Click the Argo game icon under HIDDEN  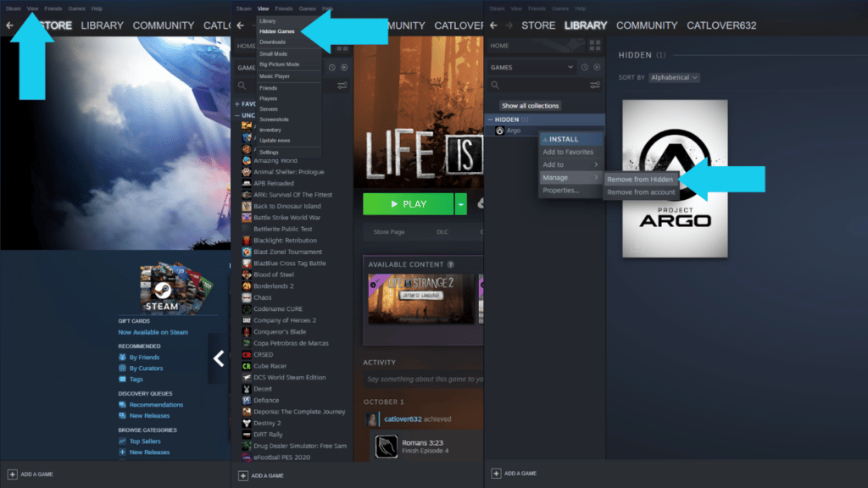click(499, 130)
